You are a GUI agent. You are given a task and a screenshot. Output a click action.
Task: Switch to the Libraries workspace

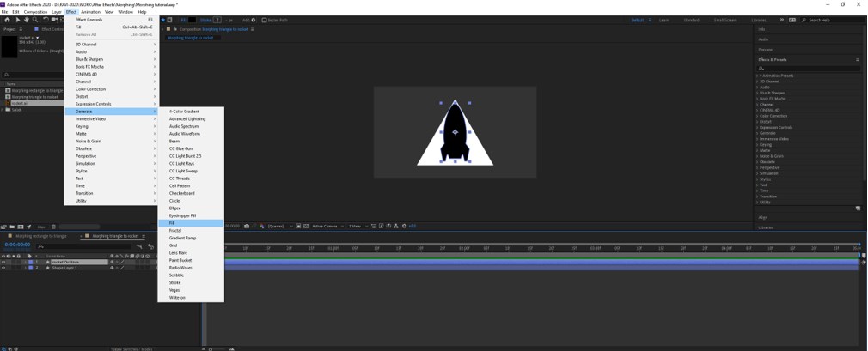click(759, 20)
